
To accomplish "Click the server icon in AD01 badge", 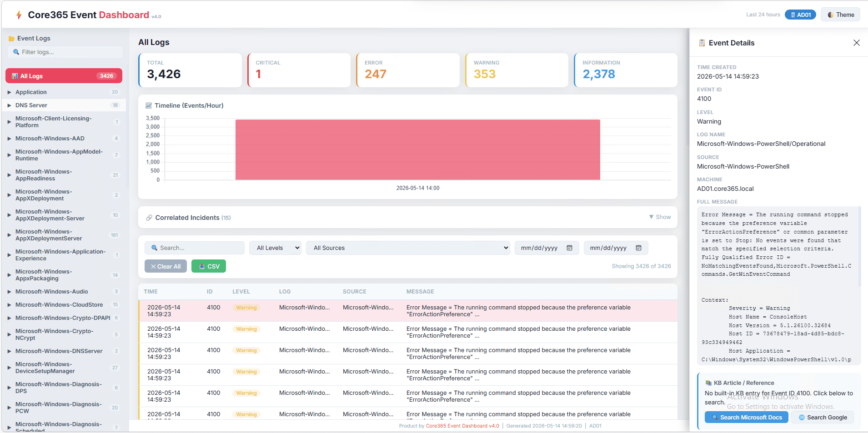I will click(793, 15).
